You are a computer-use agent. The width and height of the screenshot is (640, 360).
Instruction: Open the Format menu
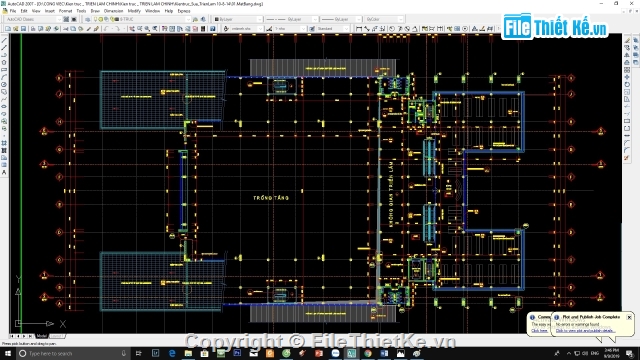[65, 11]
